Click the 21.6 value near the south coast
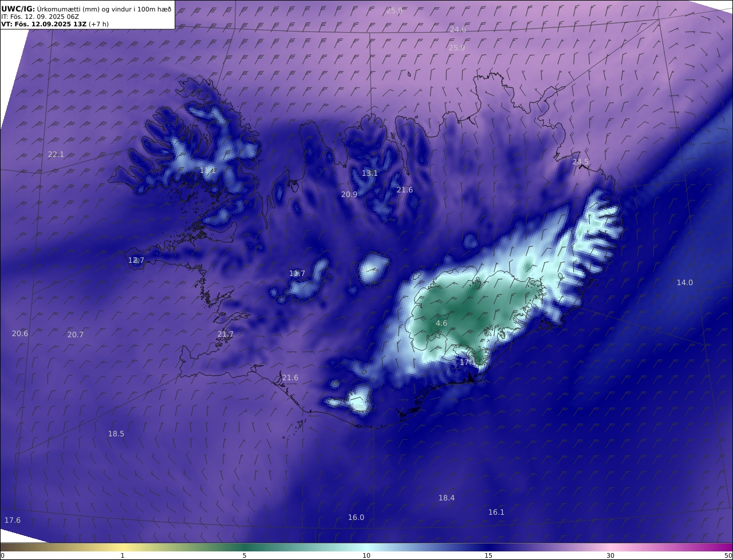This screenshot has width=733, height=560. point(290,378)
